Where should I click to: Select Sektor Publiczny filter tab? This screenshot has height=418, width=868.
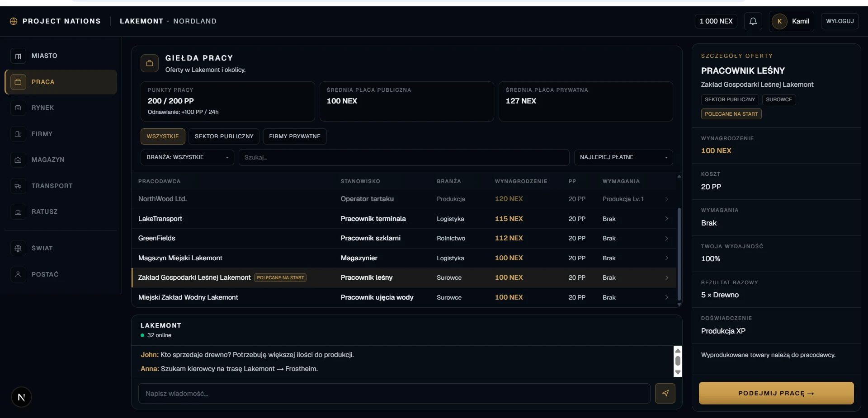(x=224, y=136)
